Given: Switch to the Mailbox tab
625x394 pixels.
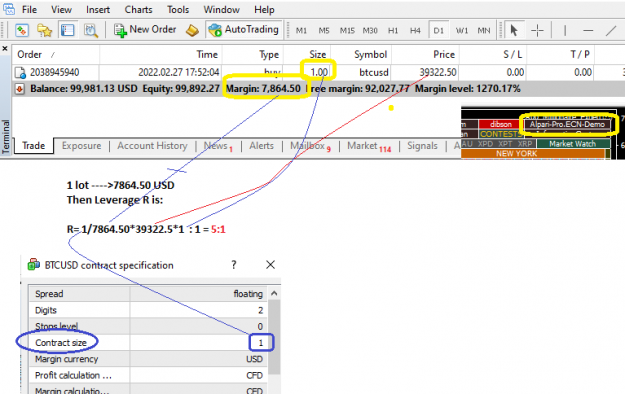Looking at the screenshot, I should pos(310,146).
